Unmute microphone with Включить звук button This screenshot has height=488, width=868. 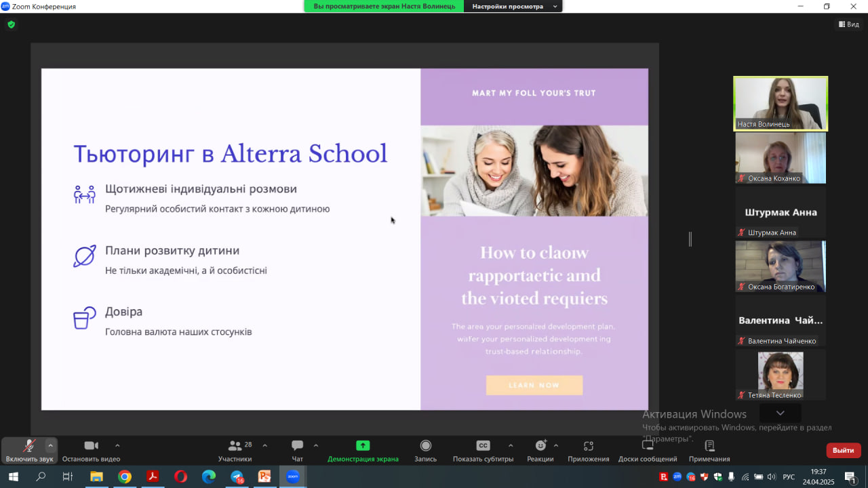pos(29,451)
